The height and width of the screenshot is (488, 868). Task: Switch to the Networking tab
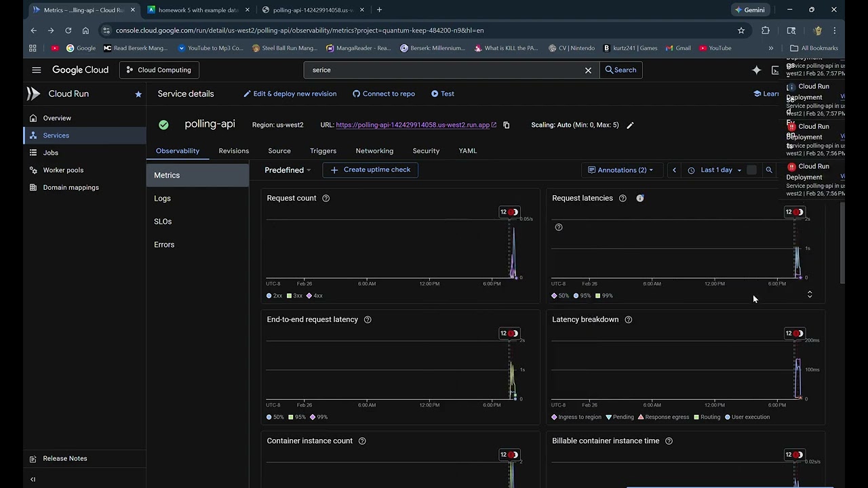(374, 151)
